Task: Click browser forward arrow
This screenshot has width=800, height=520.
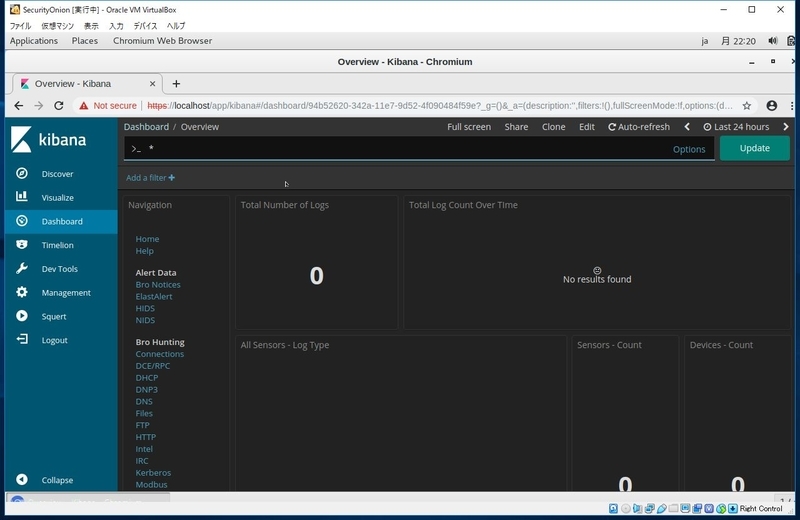Action: [x=39, y=106]
